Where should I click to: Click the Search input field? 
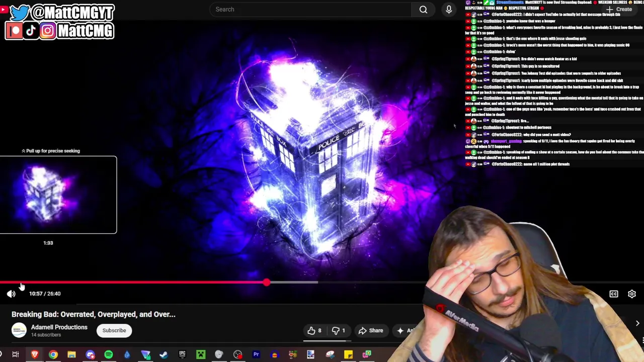pos(310,9)
